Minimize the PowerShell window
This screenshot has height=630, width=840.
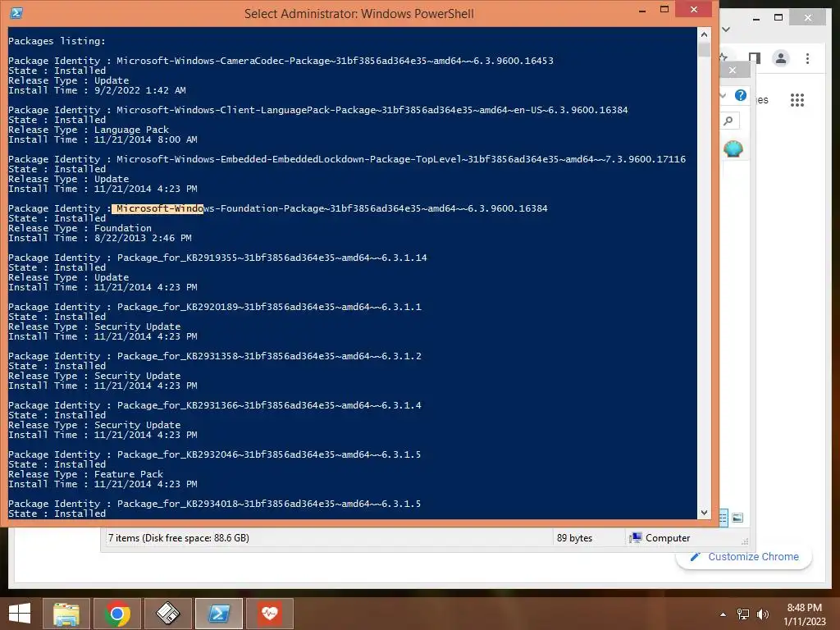click(x=642, y=11)
